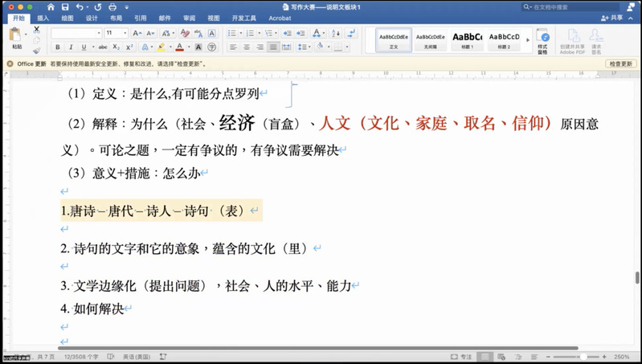Image resolution: width=642 pixels, height=364 pixels.
Task: Switch to the 插入 ribbon tab
Action: tap(43, 18)
